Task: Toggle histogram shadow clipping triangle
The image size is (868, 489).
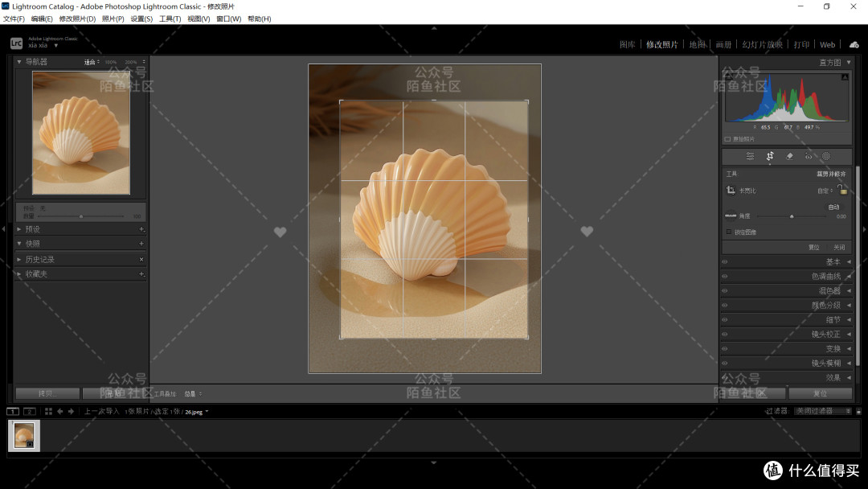Action: [x=728, y=77]
